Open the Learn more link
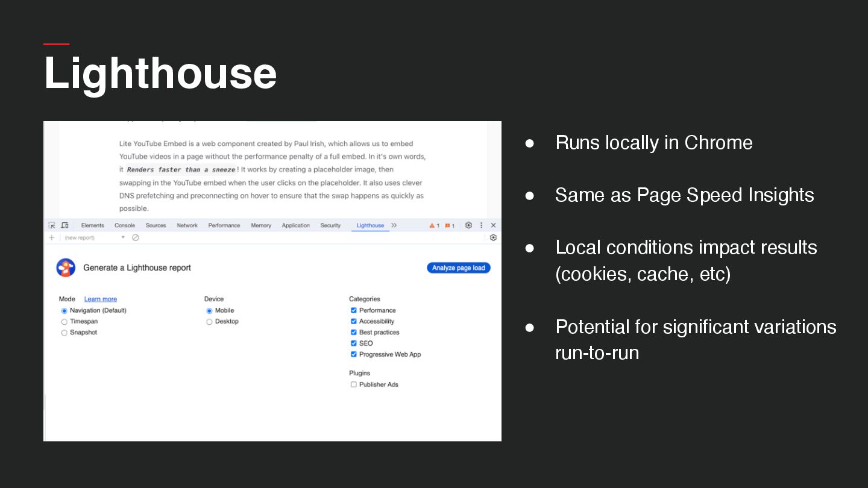 click(x=101, y=299)
